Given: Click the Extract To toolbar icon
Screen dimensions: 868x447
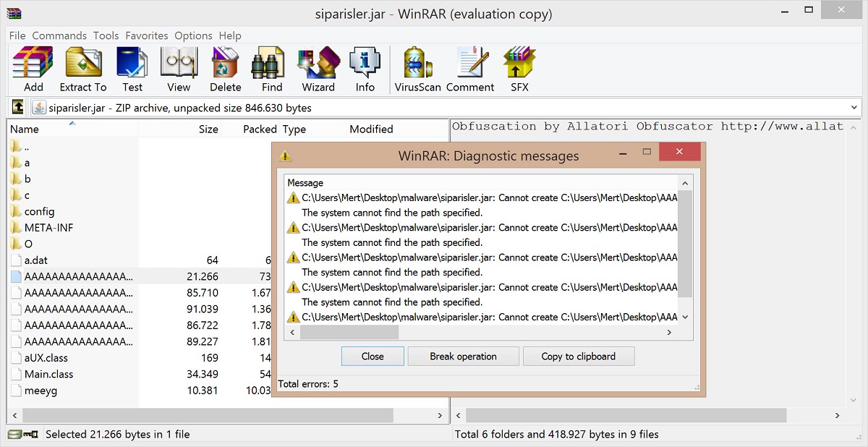Looking at the screenshot, I should 83,69.
